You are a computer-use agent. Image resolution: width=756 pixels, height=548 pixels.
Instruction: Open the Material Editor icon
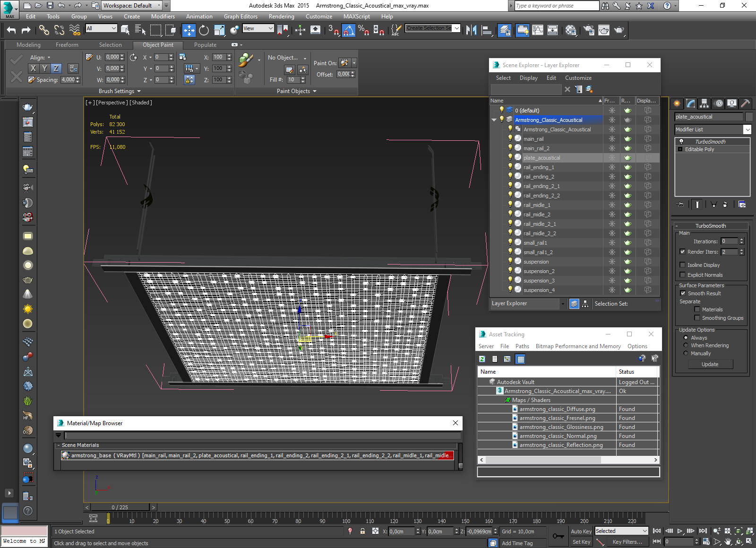tap(571, 30)
